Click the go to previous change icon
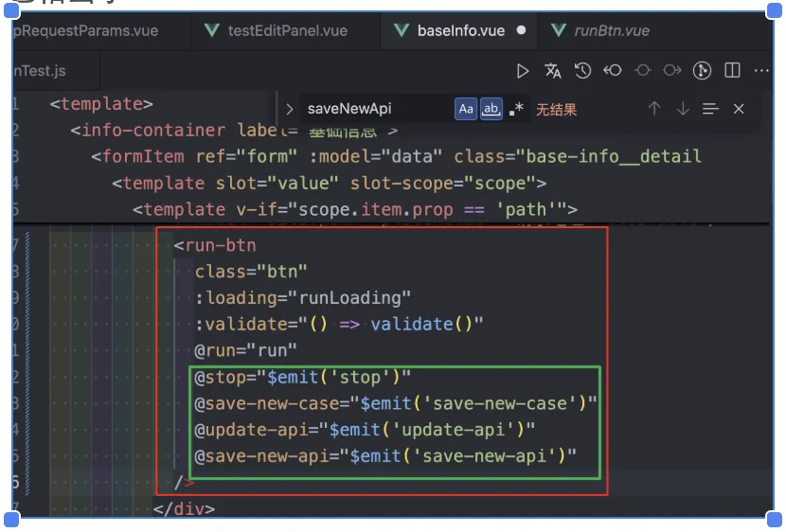The image size is (786, 532). pyautogui.click(x=613, y=71)
